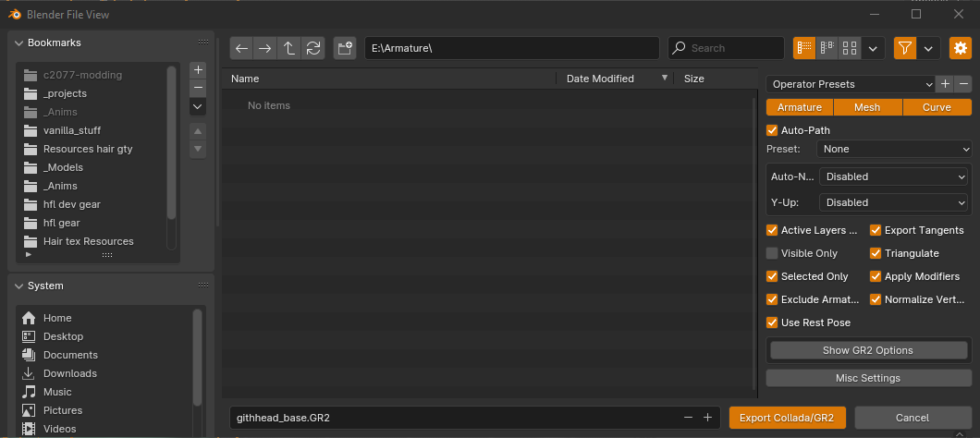Screen dimensions: 980x438
Task: Click the Search field
Action: point(726,48)
